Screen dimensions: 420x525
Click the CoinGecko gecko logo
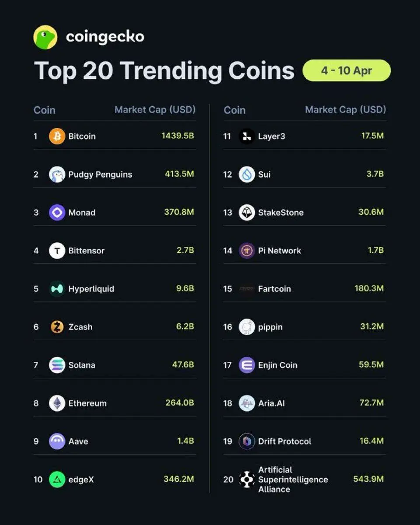(45, 38)
